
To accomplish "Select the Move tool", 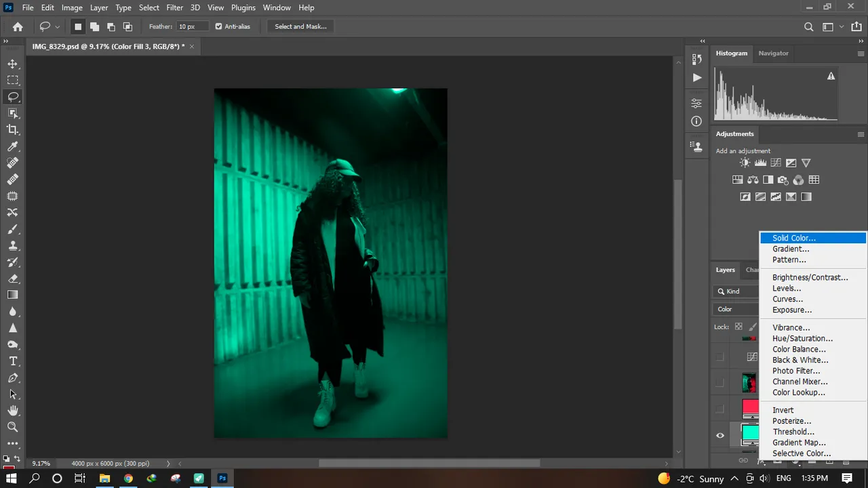I will [13, 64].
